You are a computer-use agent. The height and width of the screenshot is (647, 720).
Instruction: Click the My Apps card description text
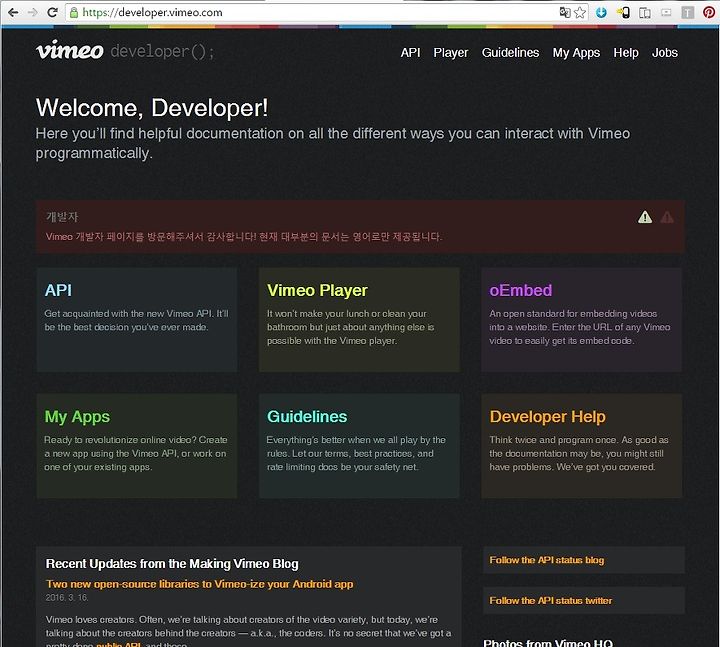(x=135, y=453)
